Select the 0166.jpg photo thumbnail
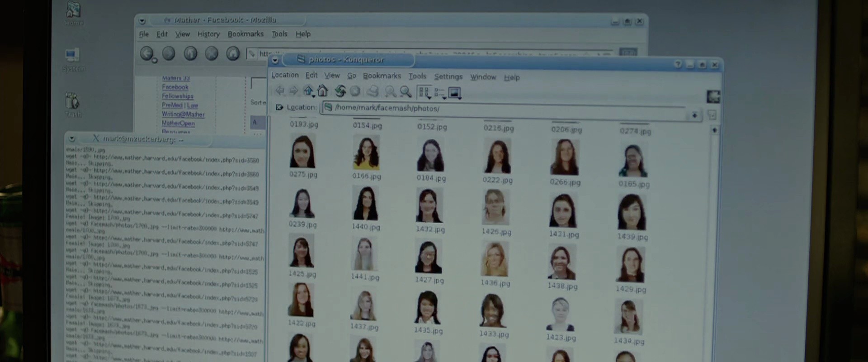The height and width of the screenshot is (362, 868). tap(366, 153)
